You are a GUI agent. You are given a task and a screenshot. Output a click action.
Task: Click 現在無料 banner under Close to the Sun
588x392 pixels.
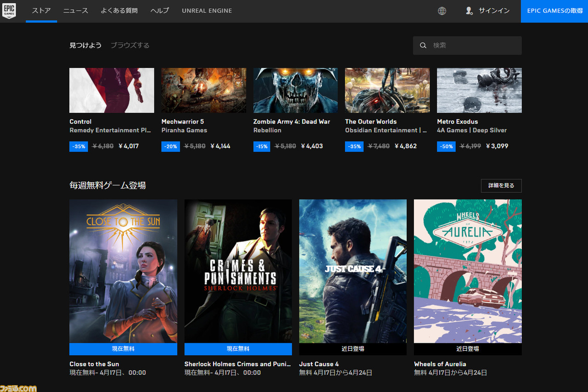(123, 349)
